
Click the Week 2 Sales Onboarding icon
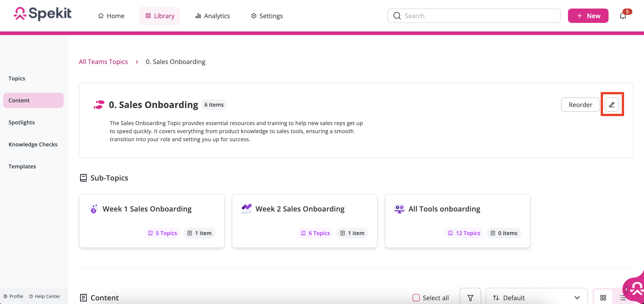pyautogui.click(x=246, y=209)
